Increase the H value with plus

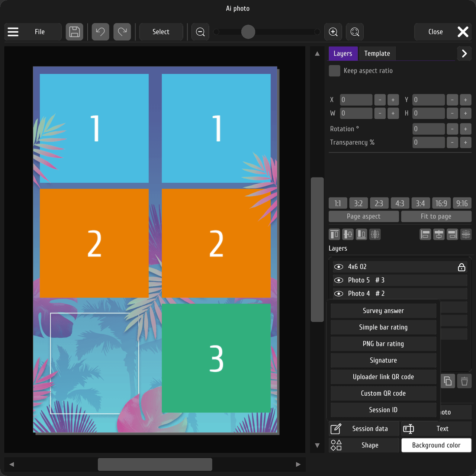click(x=466, y=113)
